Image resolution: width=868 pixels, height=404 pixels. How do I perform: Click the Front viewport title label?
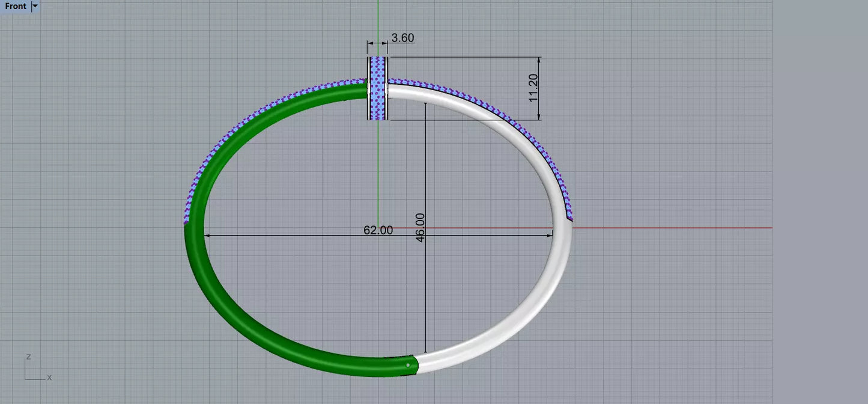point(16,6)
